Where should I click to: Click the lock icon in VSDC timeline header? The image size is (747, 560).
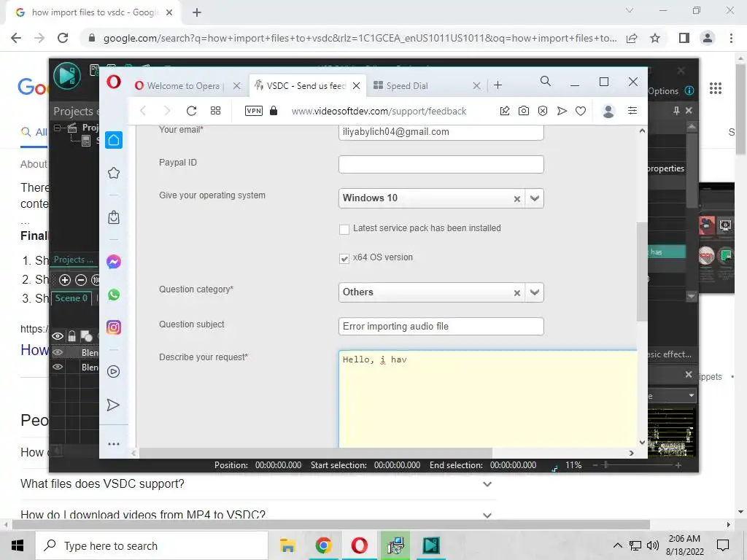click(72, 336)
